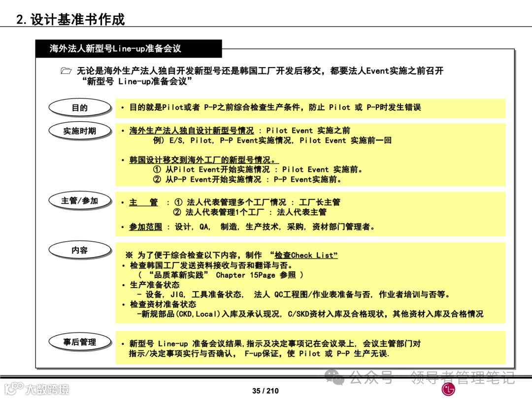The height and width of the screenshot is (399, 532).
Task: Click the 主管/参加 oval label
Action: click(80, 200)
